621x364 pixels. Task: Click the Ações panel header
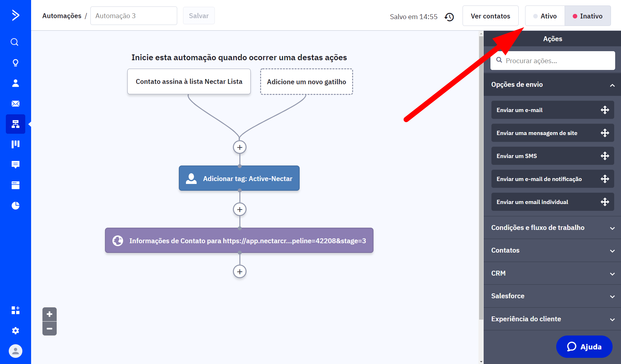tap(552, 39)
